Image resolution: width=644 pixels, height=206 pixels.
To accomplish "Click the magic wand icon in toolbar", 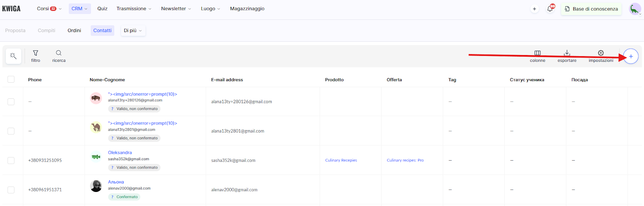I will (13, 56).
